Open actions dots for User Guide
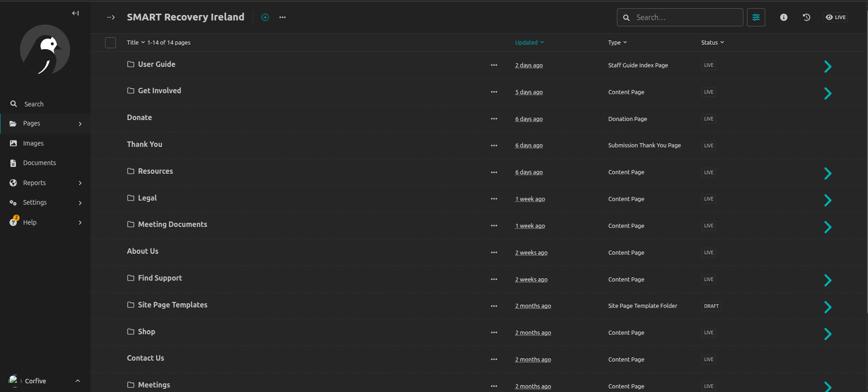The image size is (868, 392). [x=494, y=65]
